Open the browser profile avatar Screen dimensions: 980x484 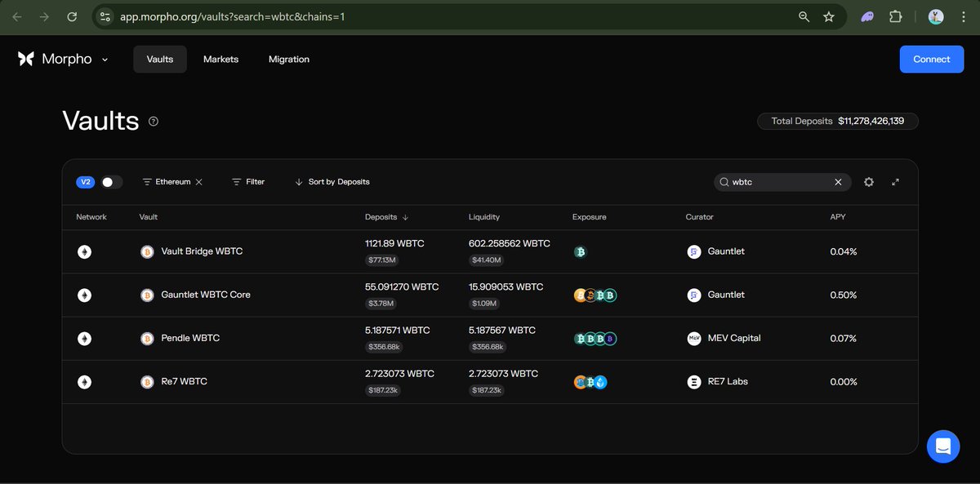click(936, 16)
